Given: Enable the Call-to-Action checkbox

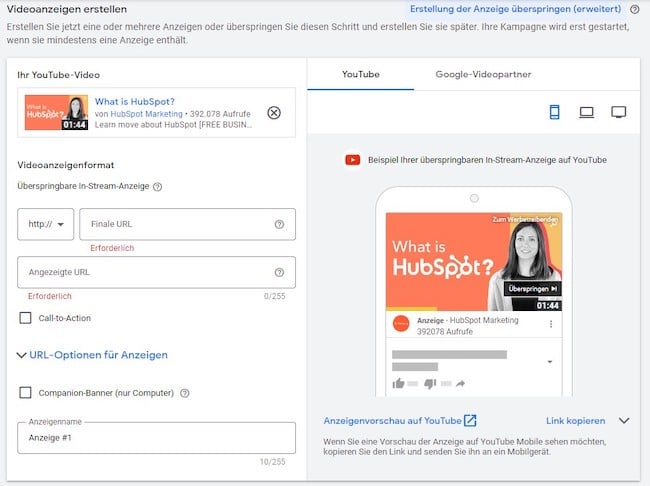Looking at the screenshot, I should [25, 318].
